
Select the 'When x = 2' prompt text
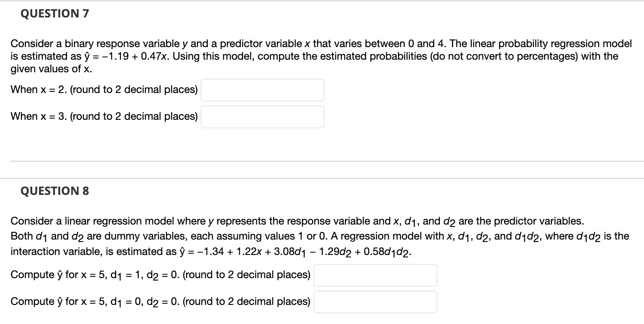(104, 89)
